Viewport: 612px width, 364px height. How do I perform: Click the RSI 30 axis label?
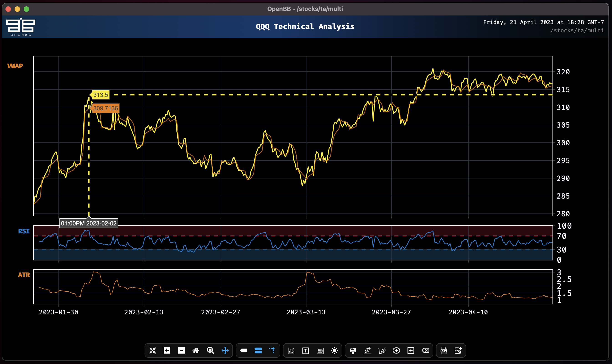tap(562, 250)
